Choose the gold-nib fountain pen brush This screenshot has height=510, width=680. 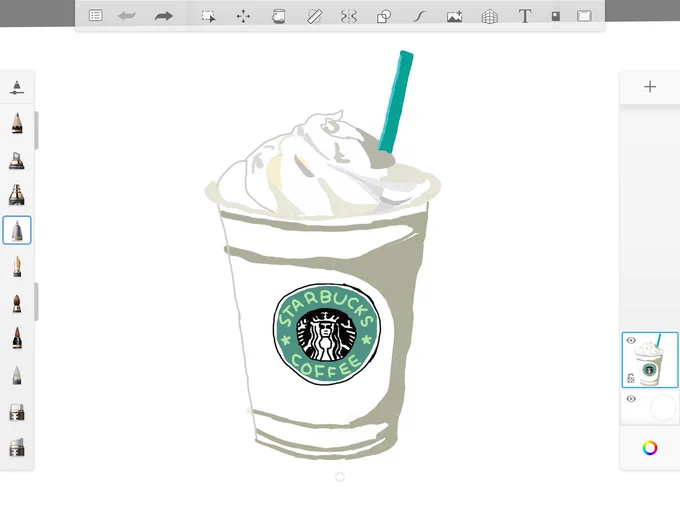[x=16, y=266]
